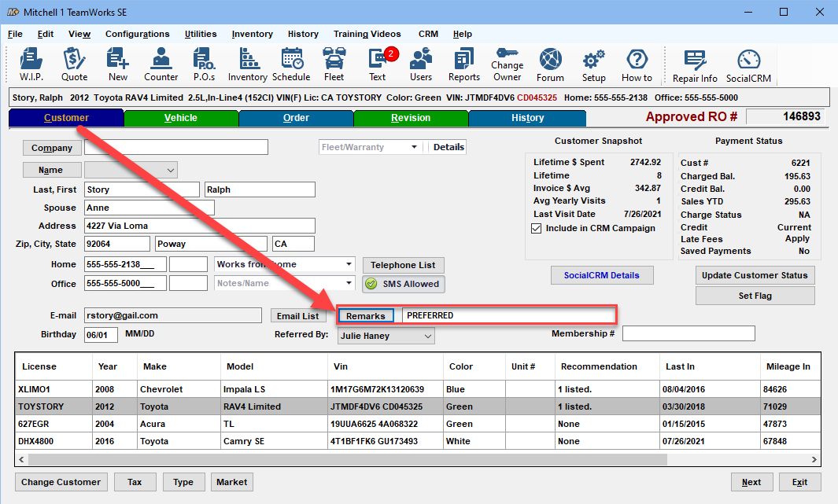Toggle Include in CRM Campaign checkbox
The image size is (838, 504).
[537, 229]
